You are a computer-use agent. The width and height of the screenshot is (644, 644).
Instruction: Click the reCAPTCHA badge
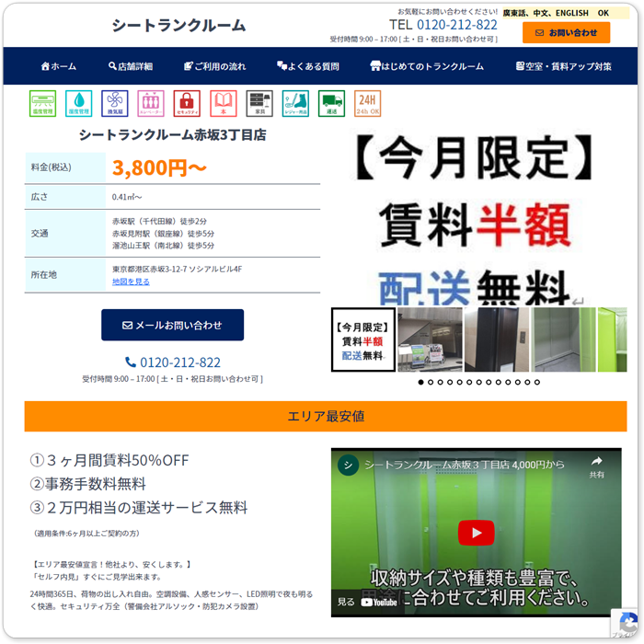click(625, 623)
